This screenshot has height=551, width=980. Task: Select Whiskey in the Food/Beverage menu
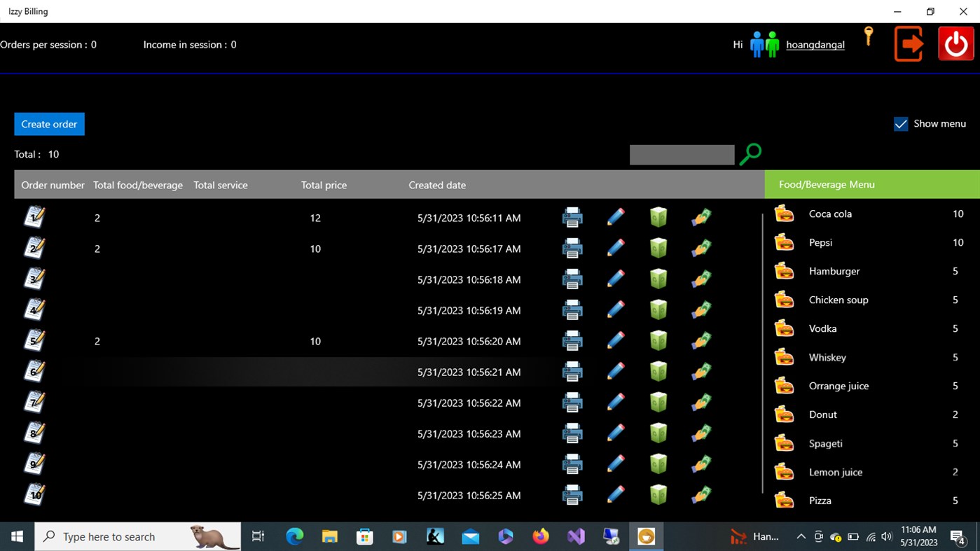tap(827, 357)
